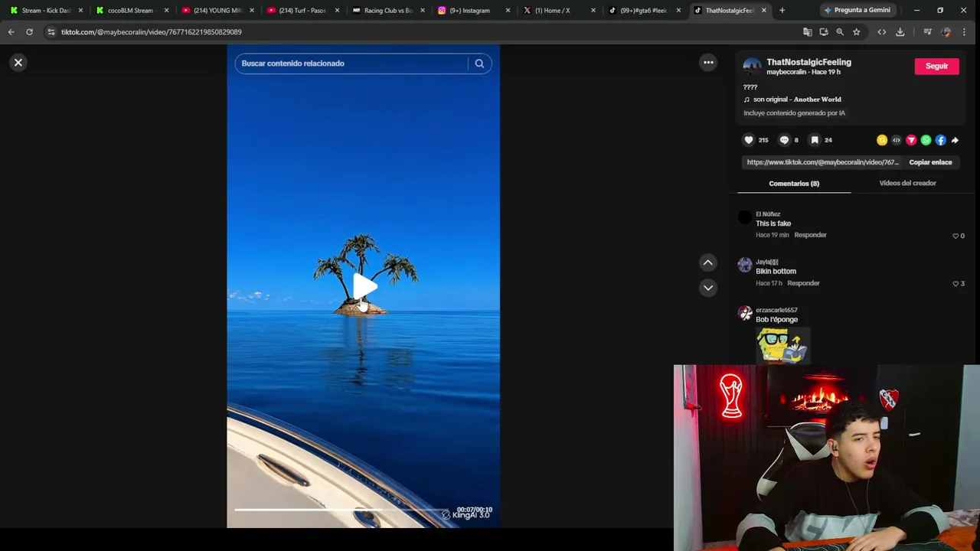980x551 pixels.
Task: Click the Copiar enlace button
Action: [x=930, y=162]
